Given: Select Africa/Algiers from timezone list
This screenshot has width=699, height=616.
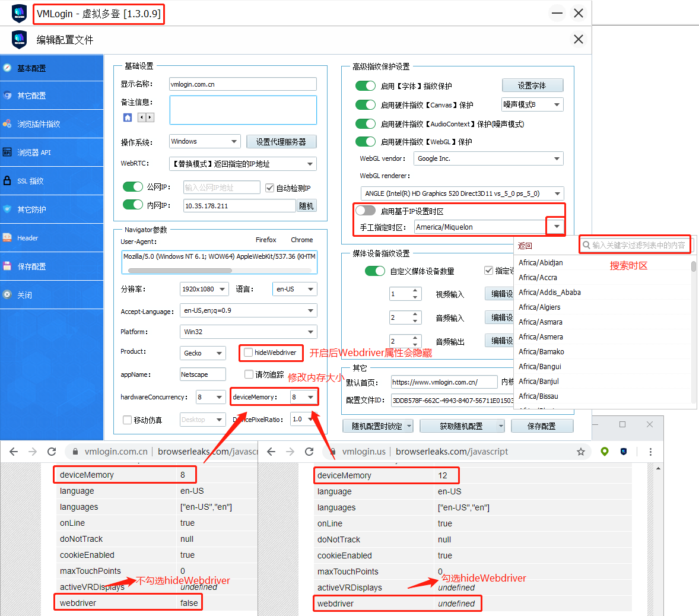Looking at the screenshot, I should click(x=539, y=307).
